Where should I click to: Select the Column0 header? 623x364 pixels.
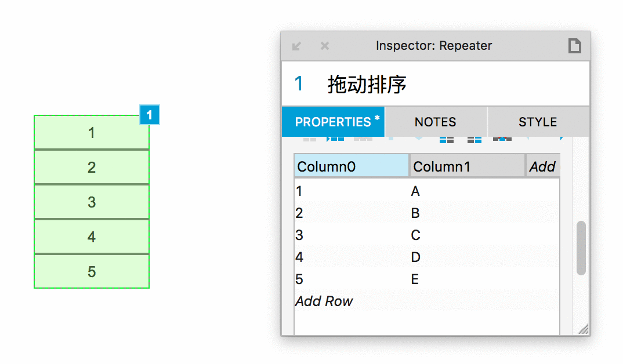click(x=352, y=166)
